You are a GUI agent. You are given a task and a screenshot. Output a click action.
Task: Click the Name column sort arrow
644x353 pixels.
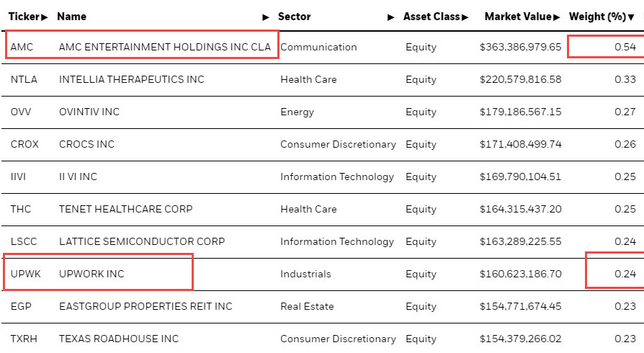266,17
